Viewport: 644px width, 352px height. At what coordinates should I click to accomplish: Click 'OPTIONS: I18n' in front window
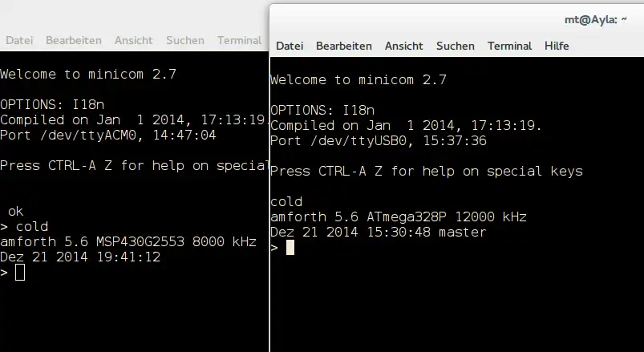click(x=322, y=111)
